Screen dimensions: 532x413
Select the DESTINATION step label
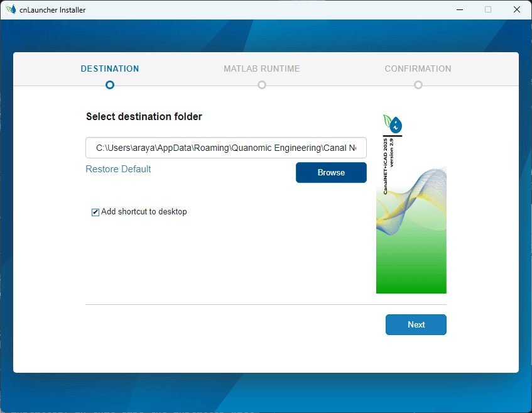[109, 69]
